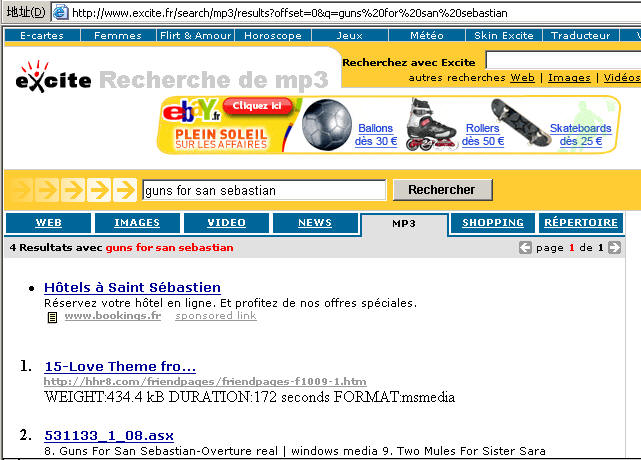The height and width of the screenshot is (460, 641).
Task: Click the PLEIN SOLEIL SUR LES AFFAIRES banner text
Action: tap(221, 139)
